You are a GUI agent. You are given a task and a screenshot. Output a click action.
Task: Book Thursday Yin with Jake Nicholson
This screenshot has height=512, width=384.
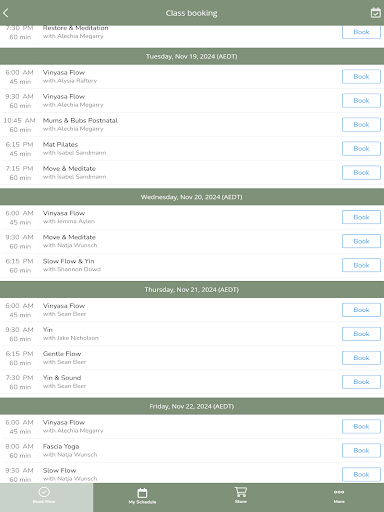click(x=361, y=334)
